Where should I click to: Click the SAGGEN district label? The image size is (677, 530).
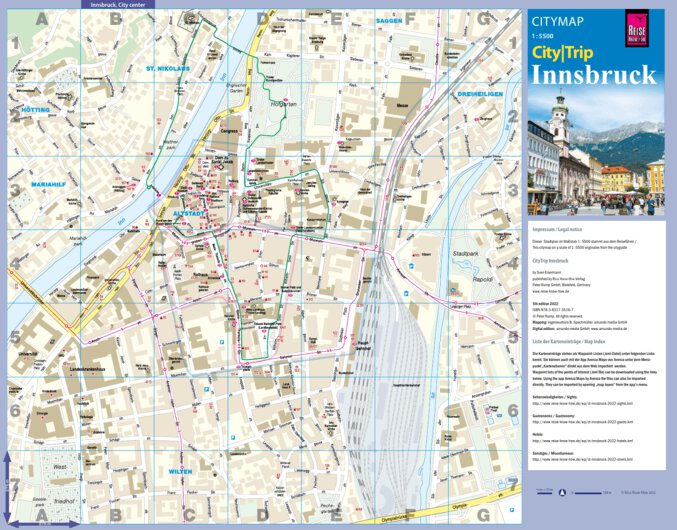(x=388, y=20)
